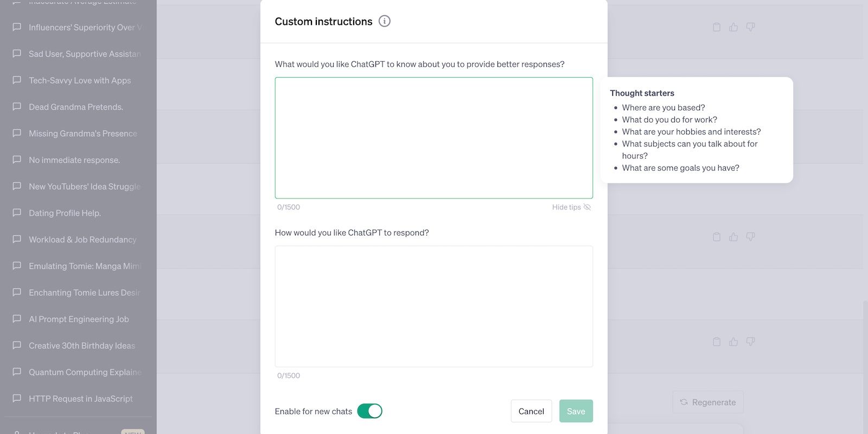Click the copy-to-clipboard icon on the top response
This screenshot has height=434, width=868.
tap(716, 27)
